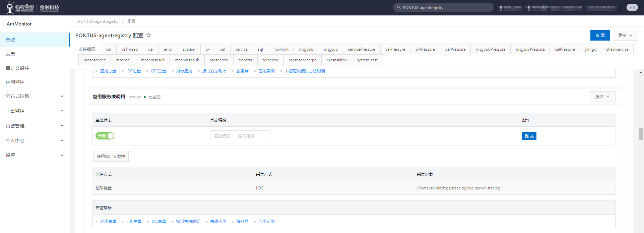Select the msgsub metric tab
This screenshot has height=233, width=644.
331,49
